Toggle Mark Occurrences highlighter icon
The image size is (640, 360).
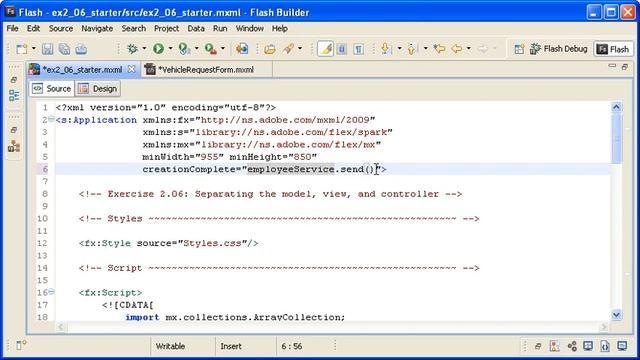pos(325,49)
